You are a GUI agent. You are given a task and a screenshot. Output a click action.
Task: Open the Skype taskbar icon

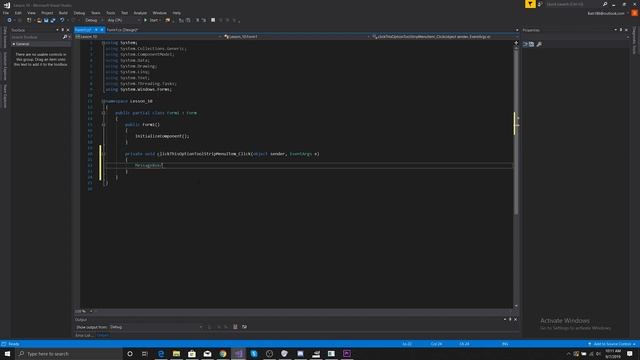(254, 353)
